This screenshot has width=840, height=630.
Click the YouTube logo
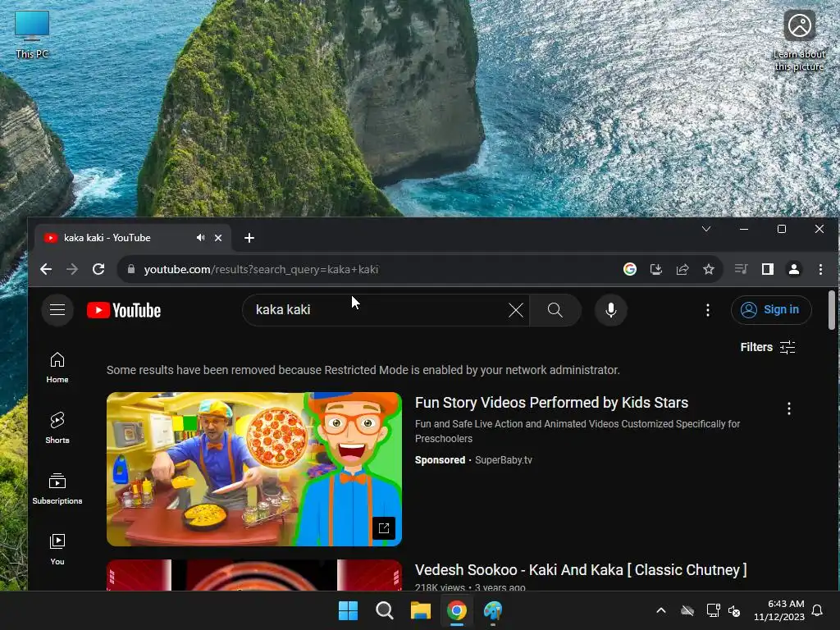coord(124,310)
